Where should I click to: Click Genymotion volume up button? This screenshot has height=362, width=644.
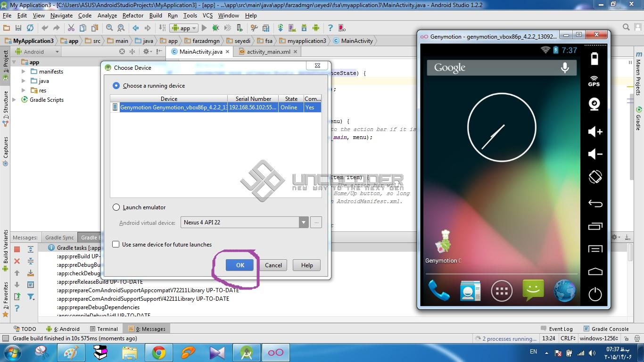tap(595, 132)
